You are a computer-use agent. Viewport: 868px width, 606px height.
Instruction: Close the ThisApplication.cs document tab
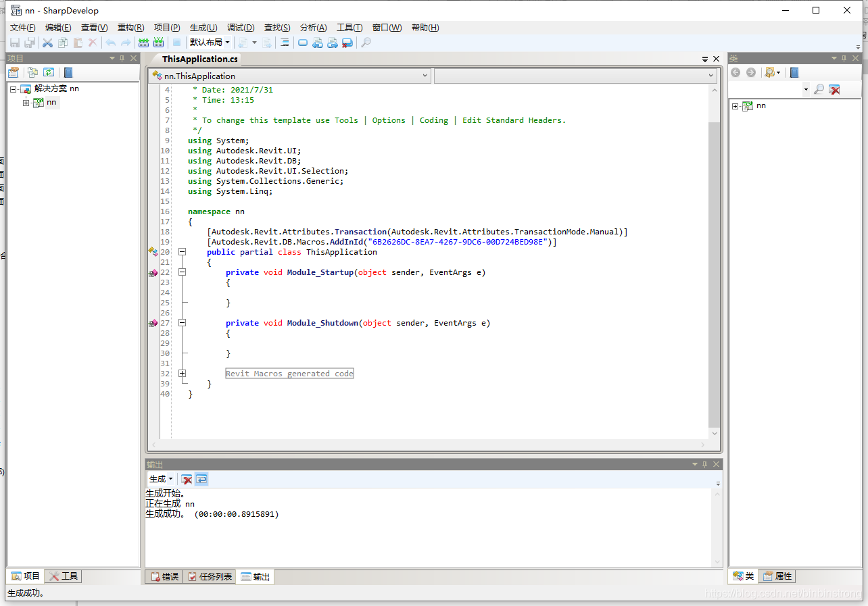(717, 59)
